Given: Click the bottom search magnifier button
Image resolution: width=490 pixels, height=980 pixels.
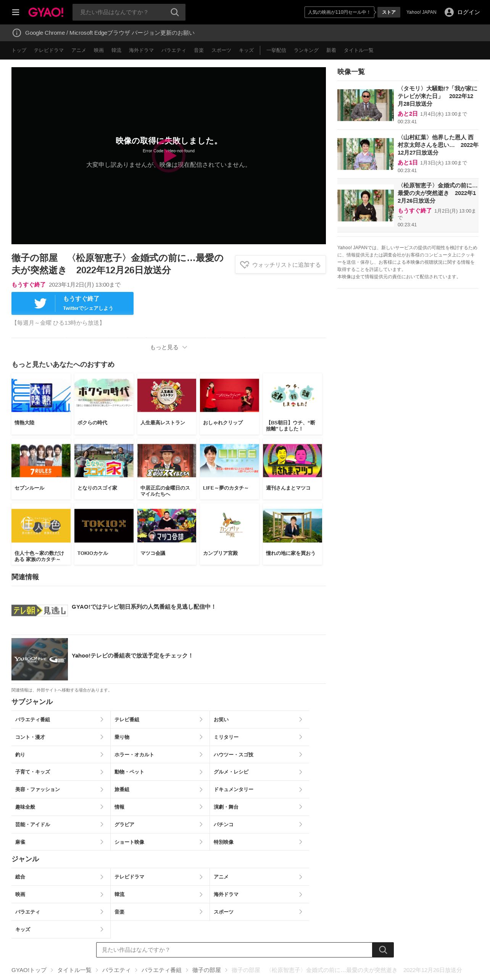Looking at the screenshot, I should pos(383,950).
